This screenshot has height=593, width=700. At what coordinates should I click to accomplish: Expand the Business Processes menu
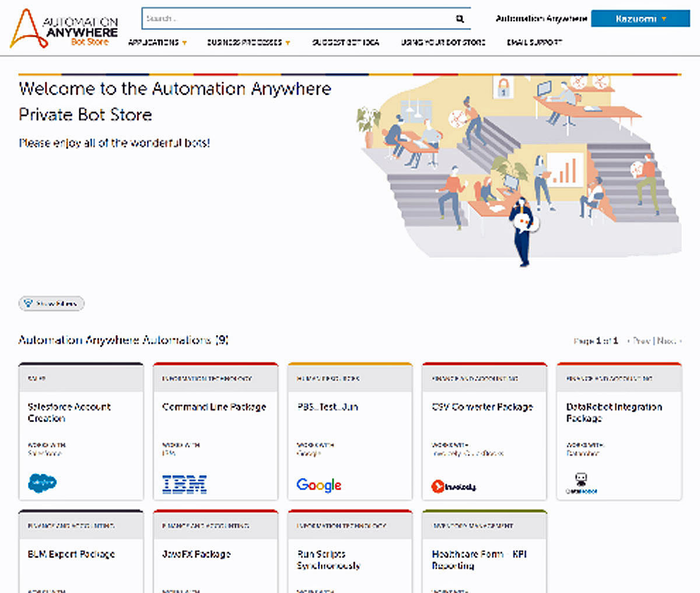[x=248, y=43]
